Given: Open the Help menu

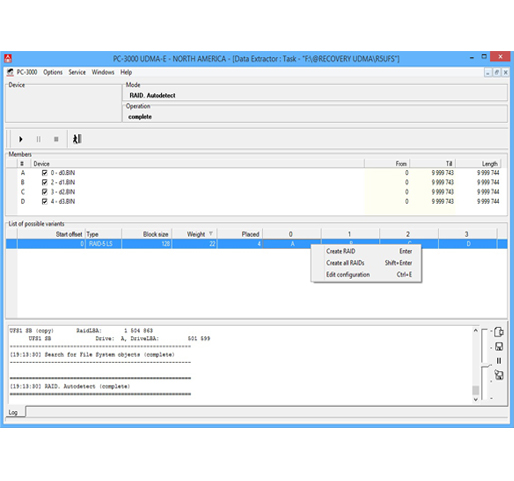Looking at the screenshot, I should pos(126,72).
